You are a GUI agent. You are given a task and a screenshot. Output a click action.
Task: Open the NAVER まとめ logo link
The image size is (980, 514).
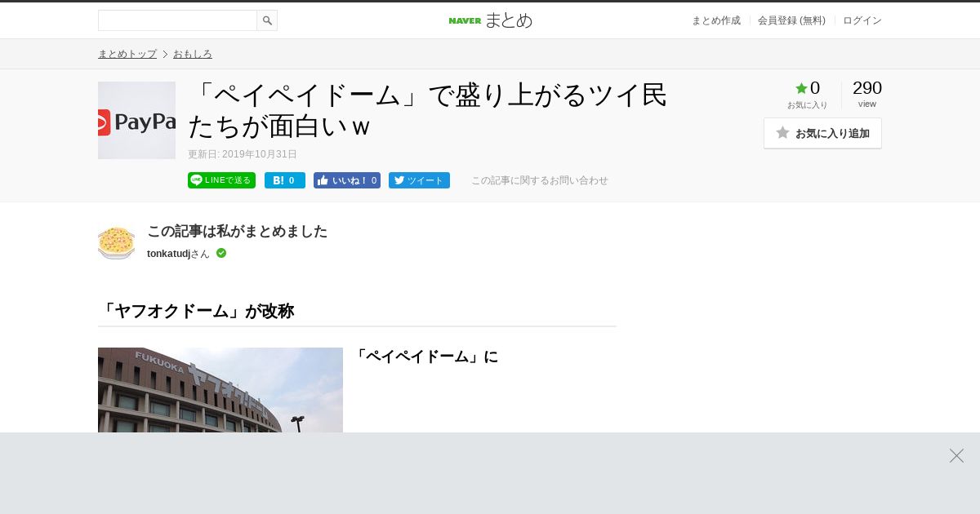490,20
